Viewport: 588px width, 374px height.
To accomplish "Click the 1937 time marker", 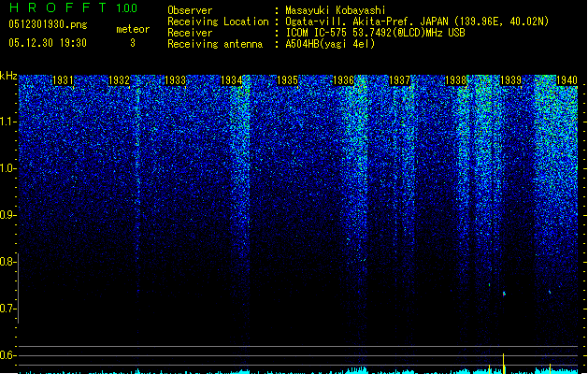I will (400, 80).
